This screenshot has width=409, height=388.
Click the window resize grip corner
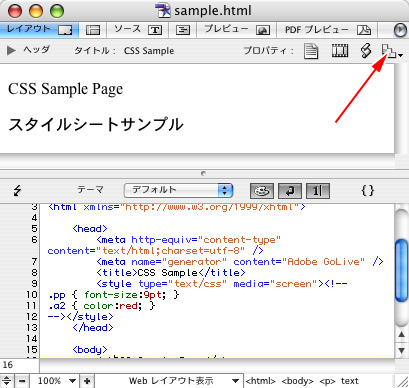click(x=402, y=381)
